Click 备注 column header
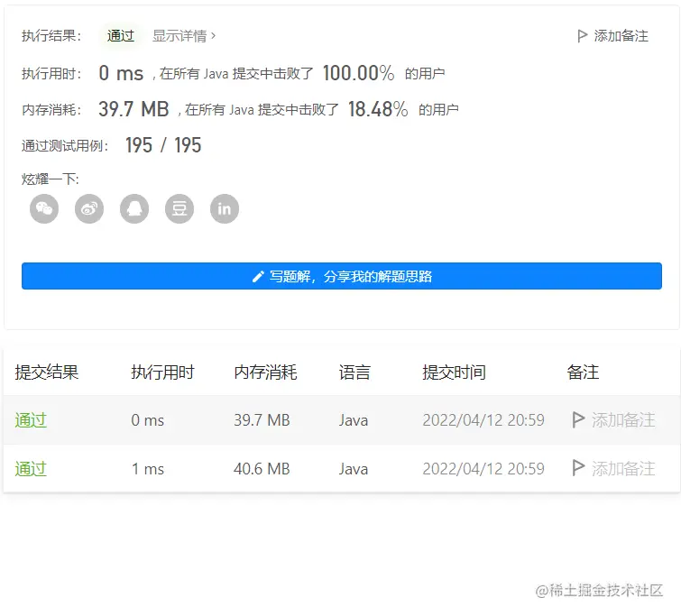Image resolution: width=681 pixels, height=616 pixels. point(583,372)
